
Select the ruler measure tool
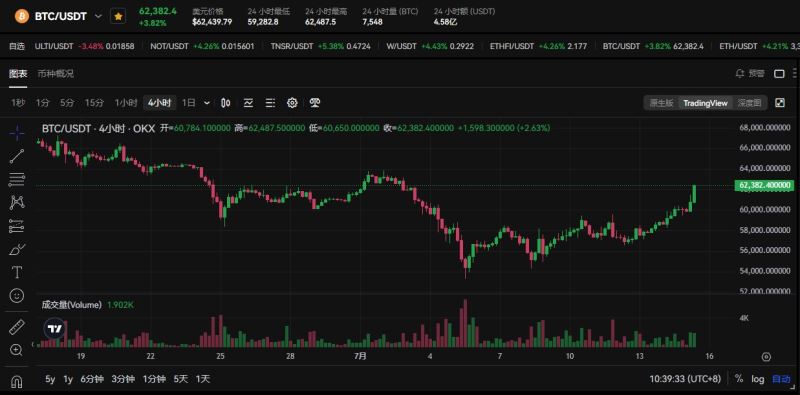(x=17, y=327)
